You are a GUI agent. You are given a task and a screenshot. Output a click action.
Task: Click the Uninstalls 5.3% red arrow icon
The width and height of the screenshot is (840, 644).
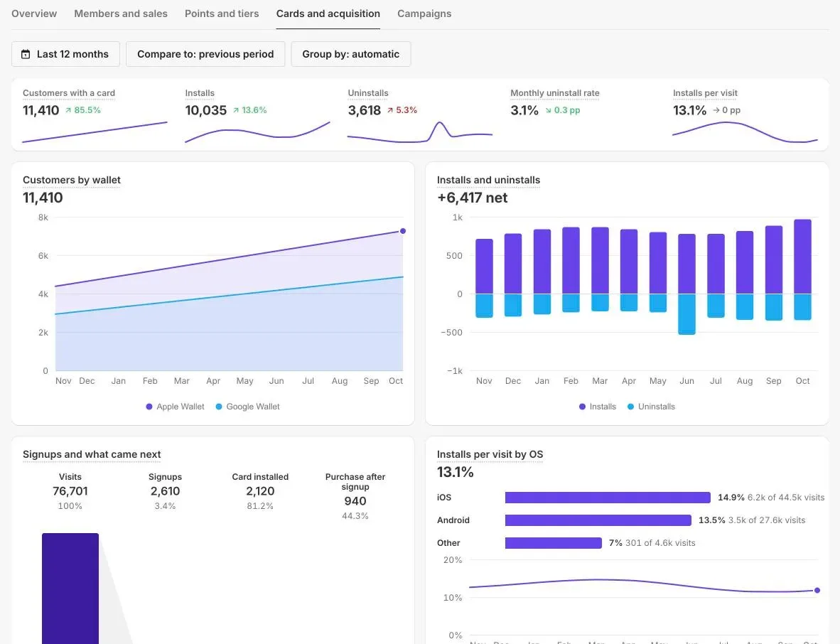(x=390, y=110)
